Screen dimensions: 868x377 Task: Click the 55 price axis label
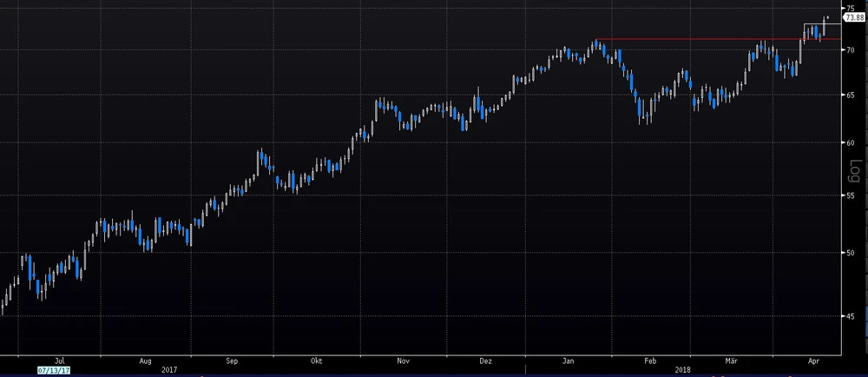pyautogui.click(x=850, y=195)
